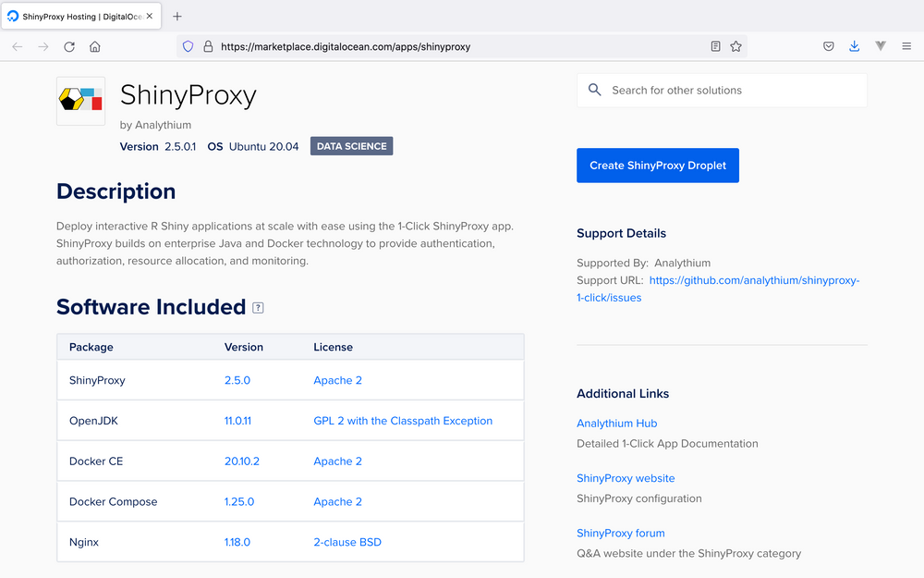Click the Search for other solutions field

point(721,90)
